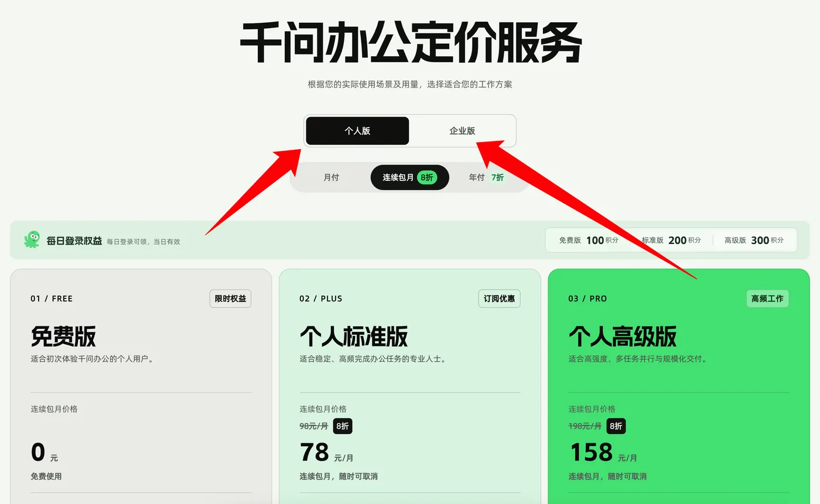
Task: Click the green octopus mascot icon
Action: [32, 239]
